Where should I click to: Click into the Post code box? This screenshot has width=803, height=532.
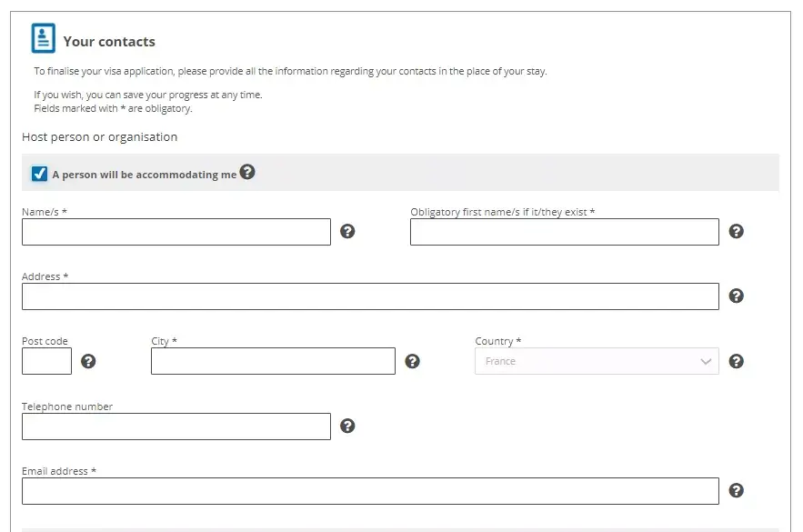click(x=46, y=361)
